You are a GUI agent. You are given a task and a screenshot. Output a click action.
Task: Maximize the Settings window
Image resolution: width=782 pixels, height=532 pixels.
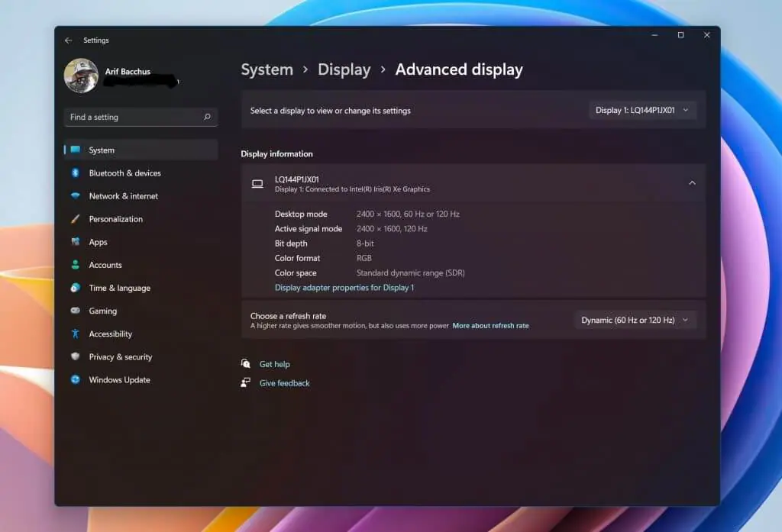click(680, 35)
